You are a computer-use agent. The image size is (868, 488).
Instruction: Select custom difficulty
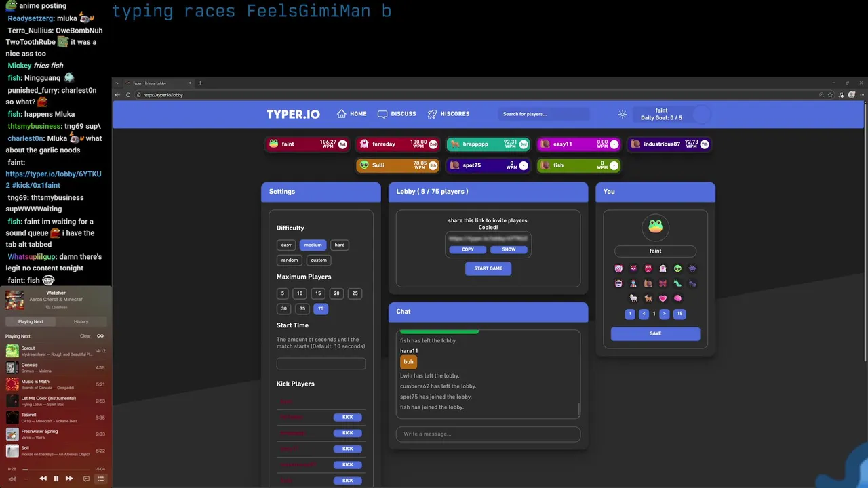click(x=319, y=260)
